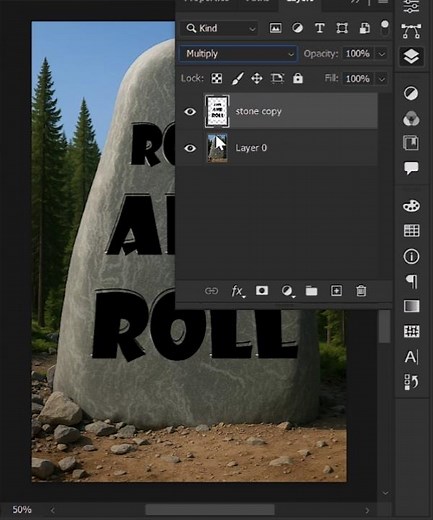Open the Character panel icon

pos(411,357)
